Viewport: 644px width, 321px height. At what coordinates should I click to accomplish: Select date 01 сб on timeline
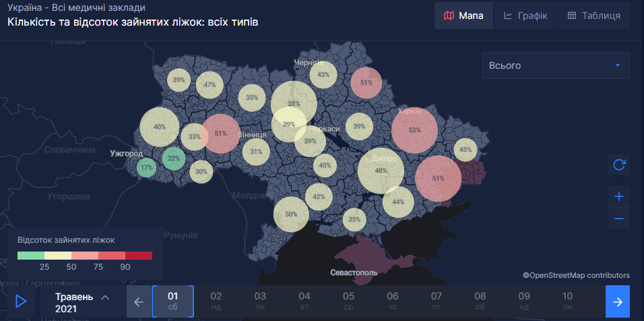point(173,301)
